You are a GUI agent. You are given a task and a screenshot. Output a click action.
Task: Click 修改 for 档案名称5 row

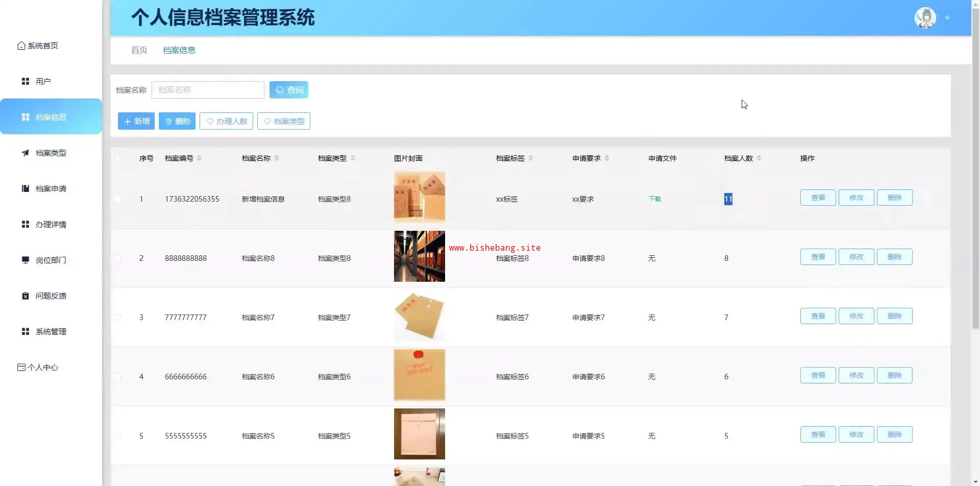pos(856,434)
